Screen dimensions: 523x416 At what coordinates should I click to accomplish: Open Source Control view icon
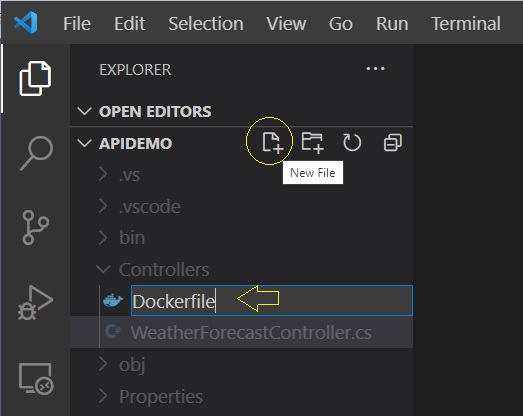point(35,228)
